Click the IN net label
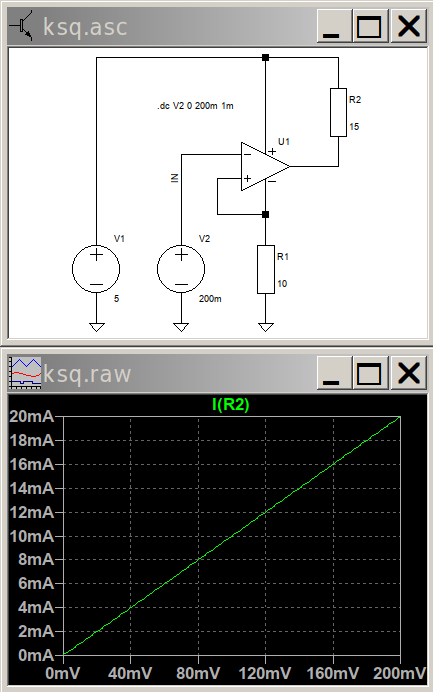Viewport: 433px width, 692px height. [175, 178]
